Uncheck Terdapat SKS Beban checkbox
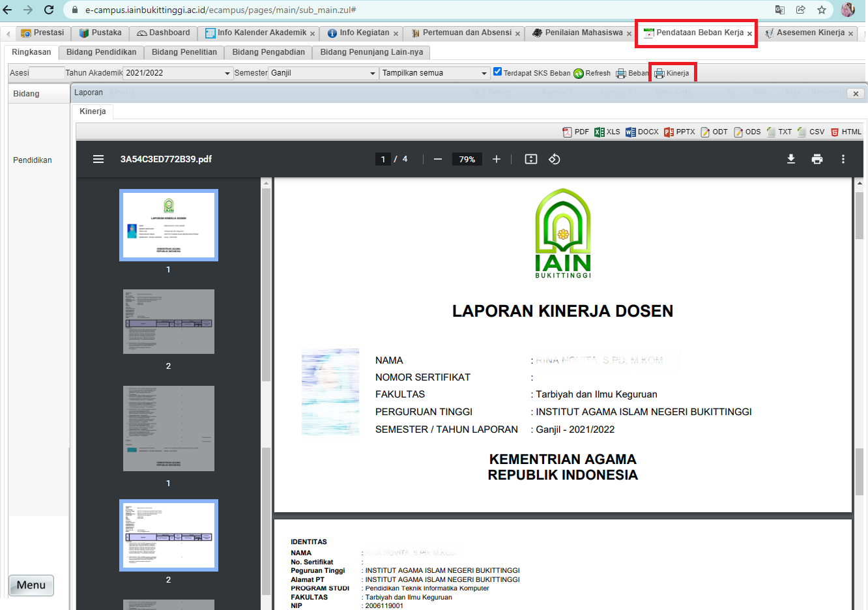This screenshot has width=868, height=610. click(x=497, y=72)
